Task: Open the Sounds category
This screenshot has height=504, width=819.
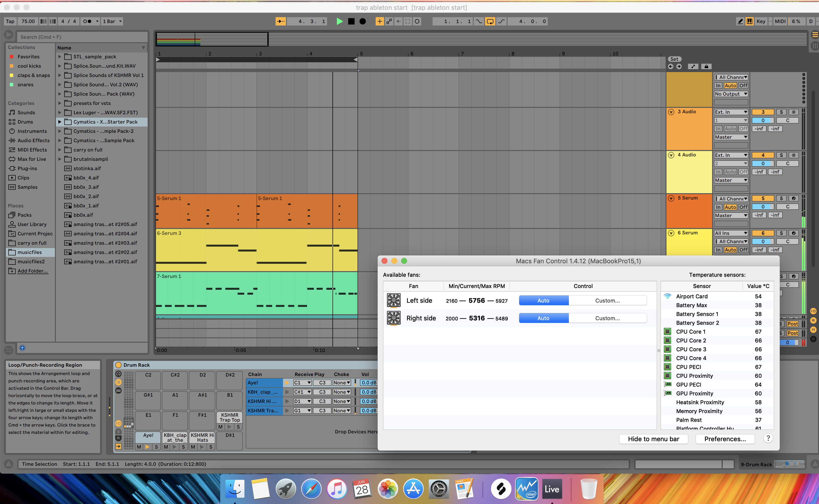Action: coord(26,113)
